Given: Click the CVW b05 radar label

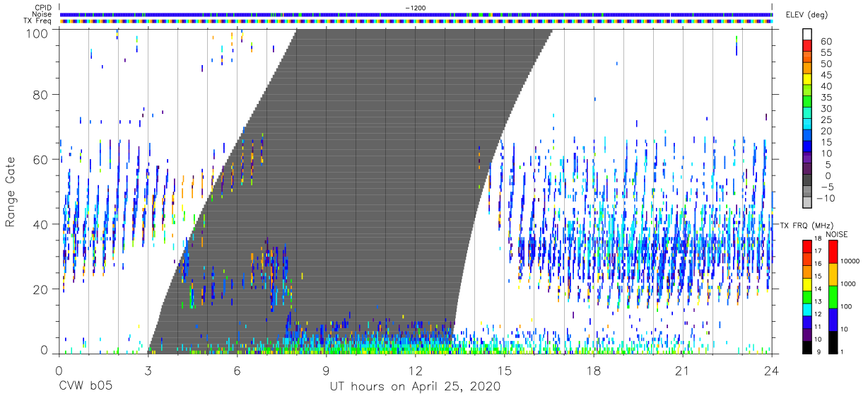Looking at the screenshot, I should click(86, 387).
